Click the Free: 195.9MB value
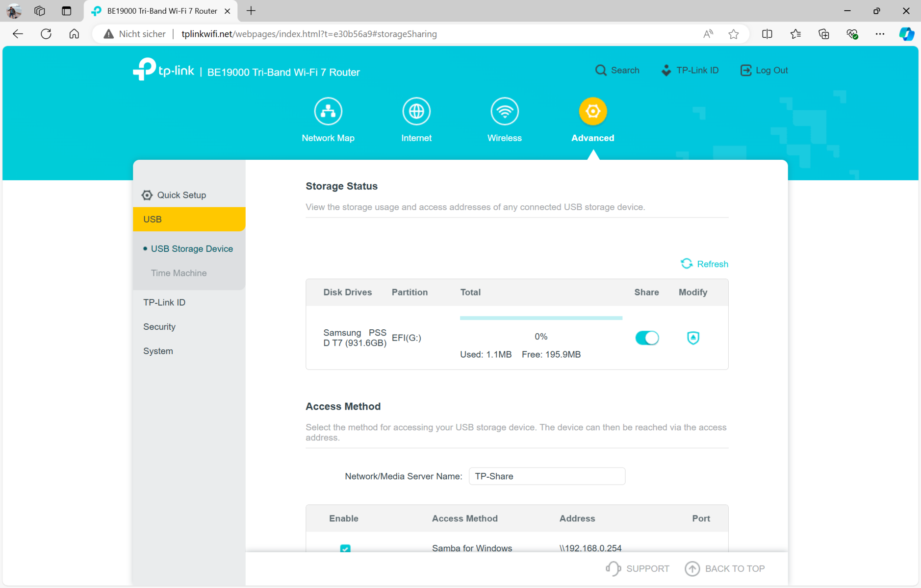 point(551,354)
